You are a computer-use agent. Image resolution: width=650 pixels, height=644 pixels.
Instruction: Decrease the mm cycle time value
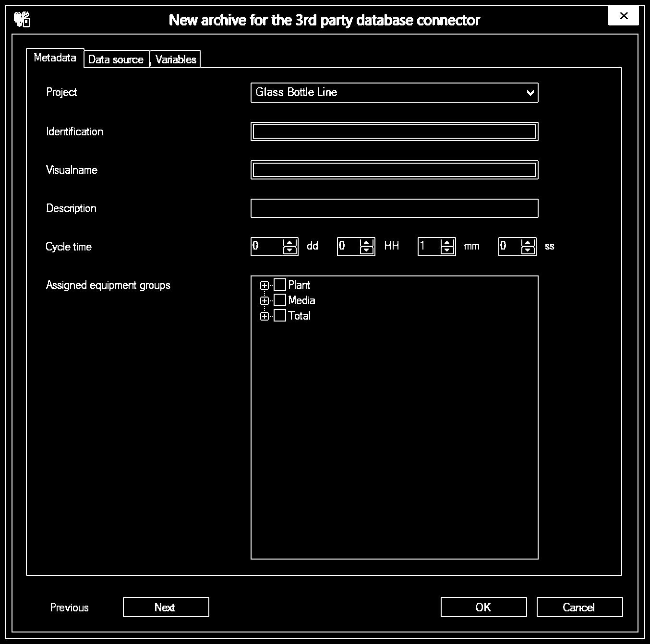447,250
